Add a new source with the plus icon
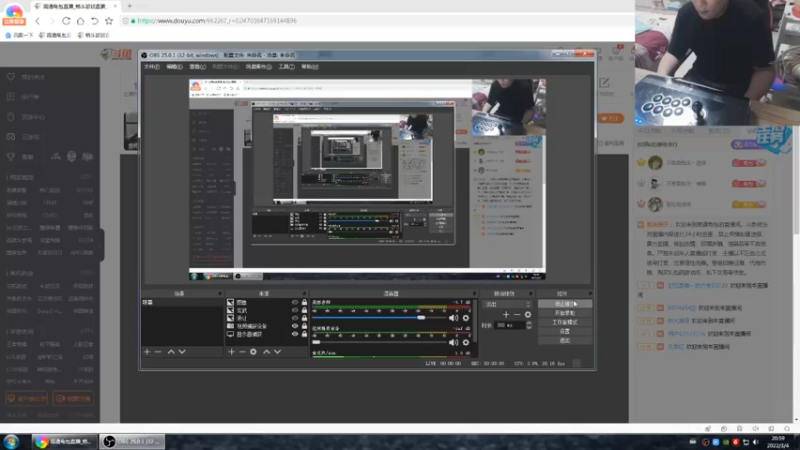Viewport: 800px width, 450px height. coord(231,352)
